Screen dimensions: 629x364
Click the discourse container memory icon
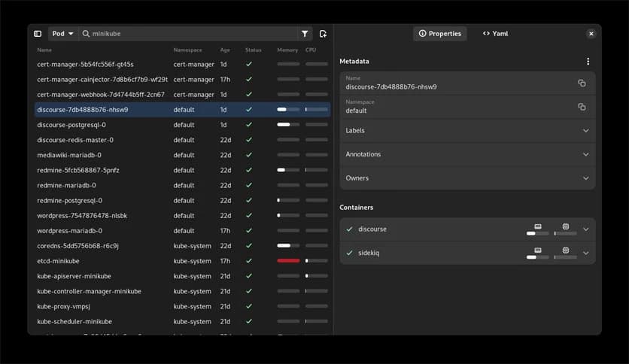click(x=538, y=226)
